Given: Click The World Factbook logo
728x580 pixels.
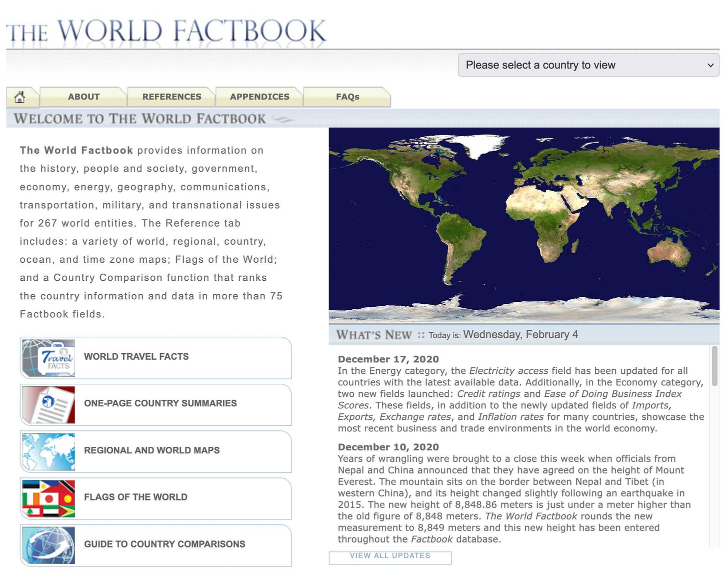Looking at the screenshot, I should (165, 31).
